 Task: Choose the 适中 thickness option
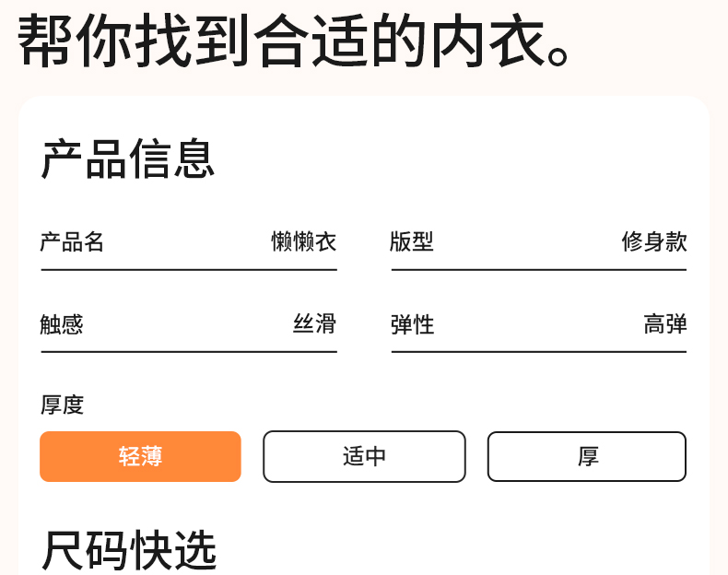tap(364, 456)
